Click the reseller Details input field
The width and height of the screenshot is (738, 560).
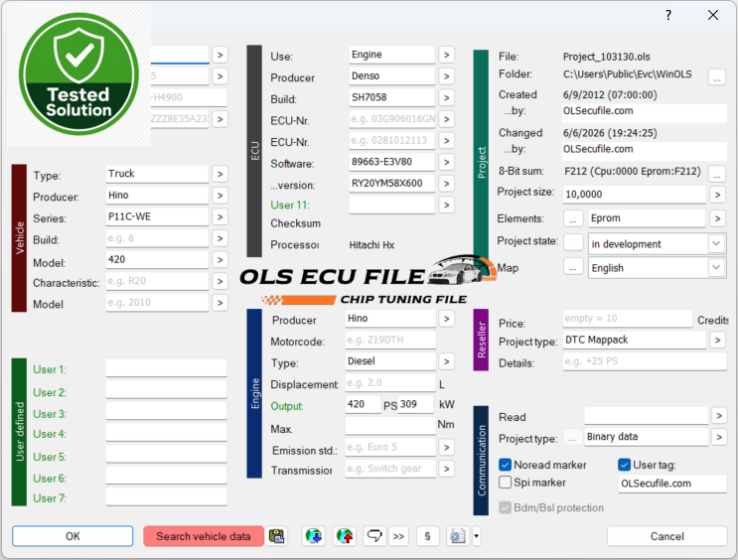pyautogui.click(x=645, y=361)
